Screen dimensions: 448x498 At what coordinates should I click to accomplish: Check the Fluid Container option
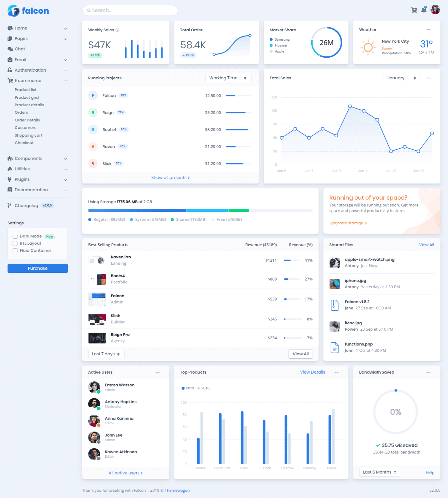coord(15,251)
